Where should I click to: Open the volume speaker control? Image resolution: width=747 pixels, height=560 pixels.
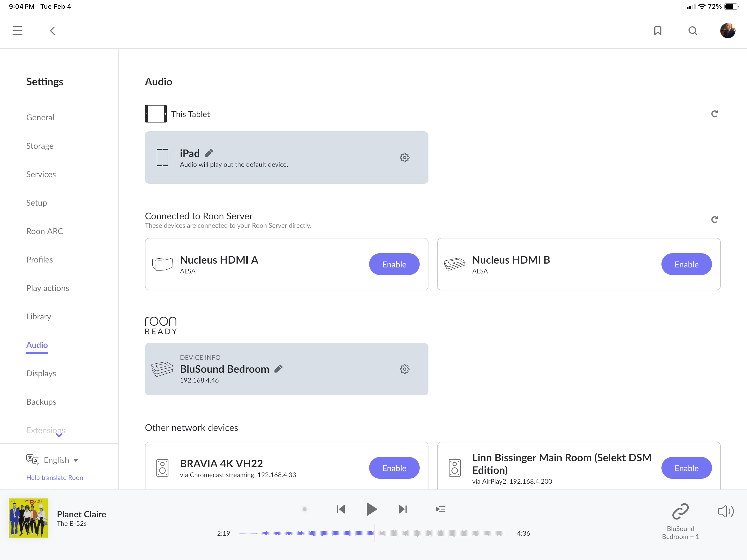coord(725,511)
